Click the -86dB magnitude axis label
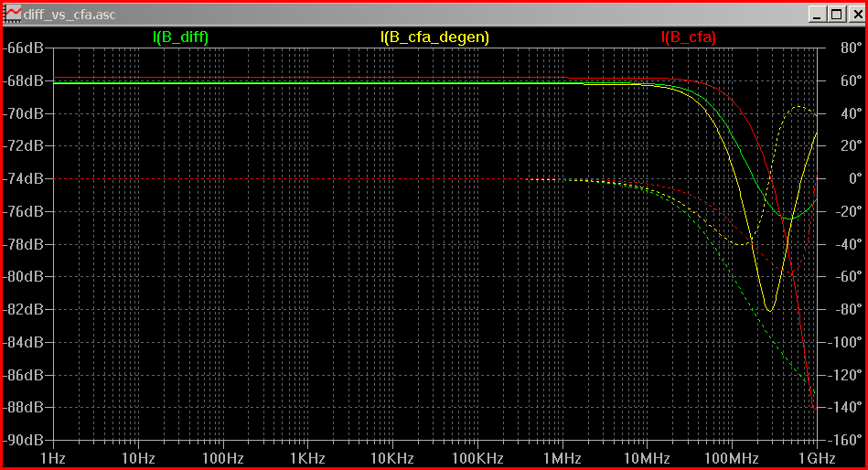The image size is (868, 470). (23, 375)
